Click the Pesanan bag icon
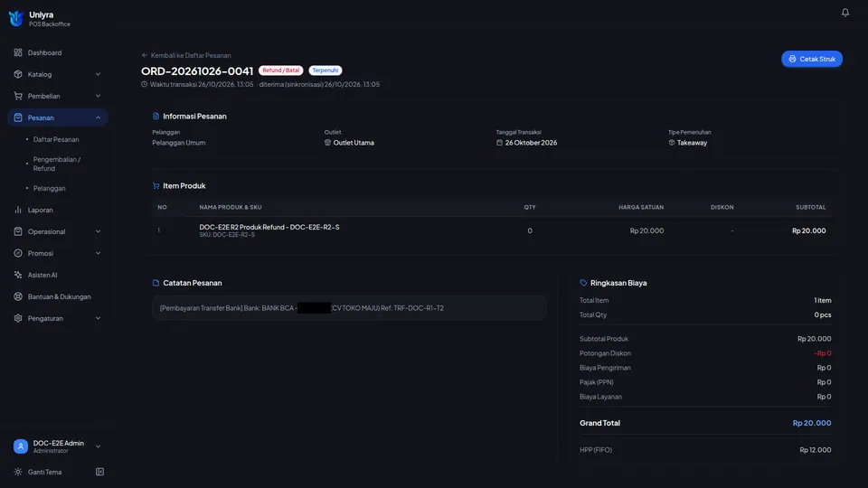 (18, 117)
